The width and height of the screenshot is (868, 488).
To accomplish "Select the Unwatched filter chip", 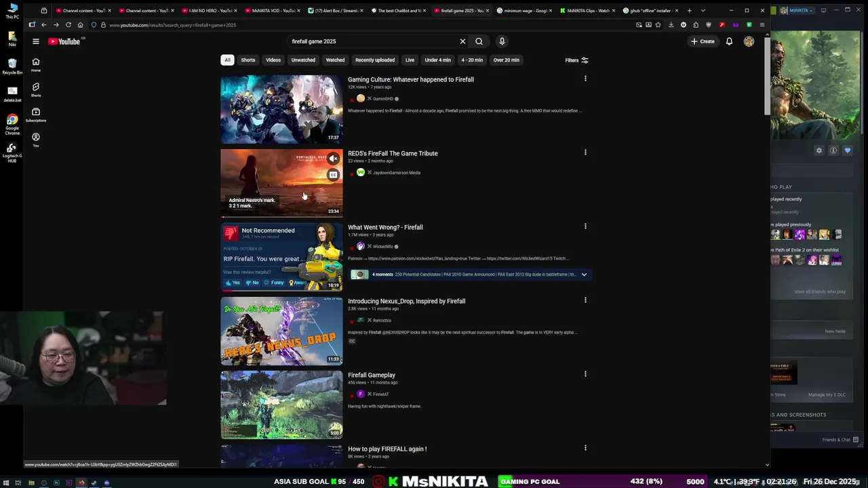I will tap(303, 60).
